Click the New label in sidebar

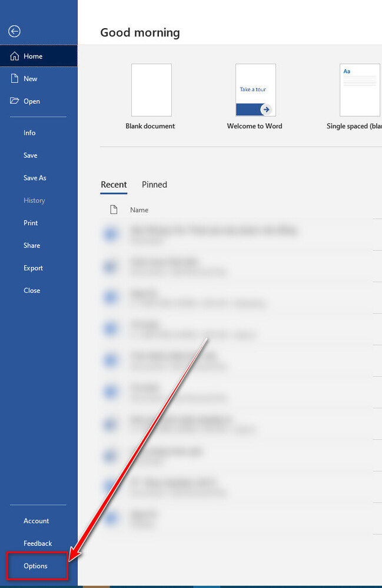point(31,79)
